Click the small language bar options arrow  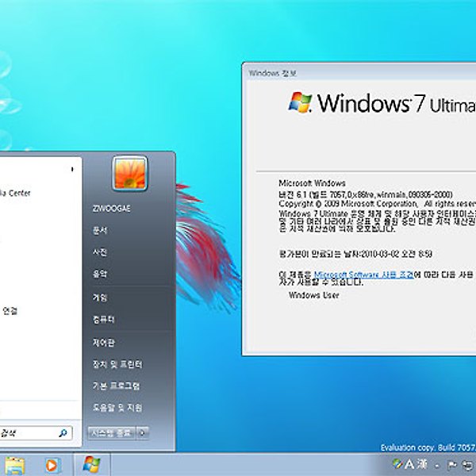436,466
